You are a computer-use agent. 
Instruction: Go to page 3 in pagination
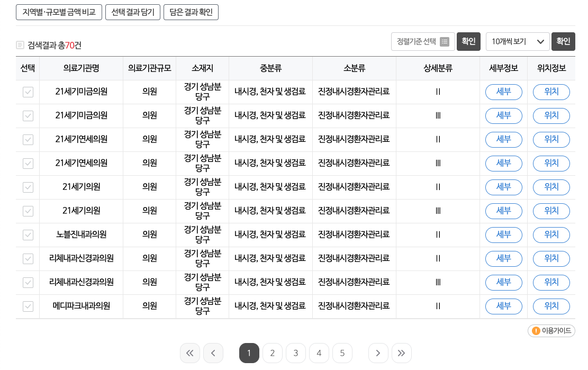point(296,353)
